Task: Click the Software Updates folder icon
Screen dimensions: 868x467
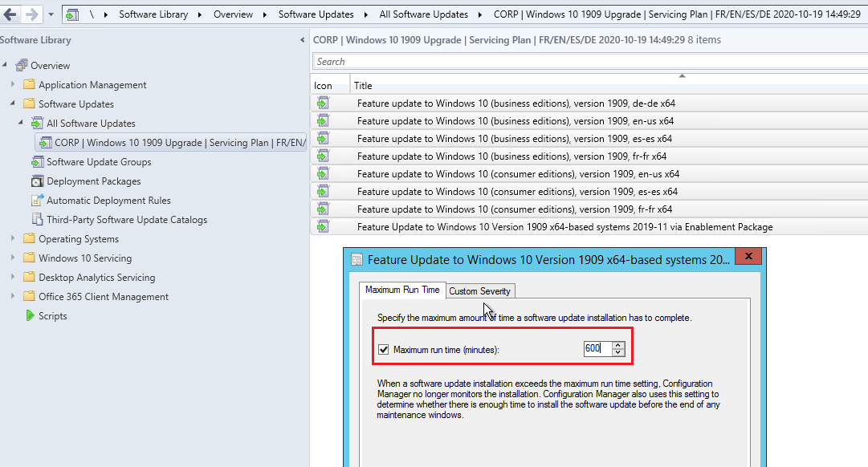Action: click(29, 104)
